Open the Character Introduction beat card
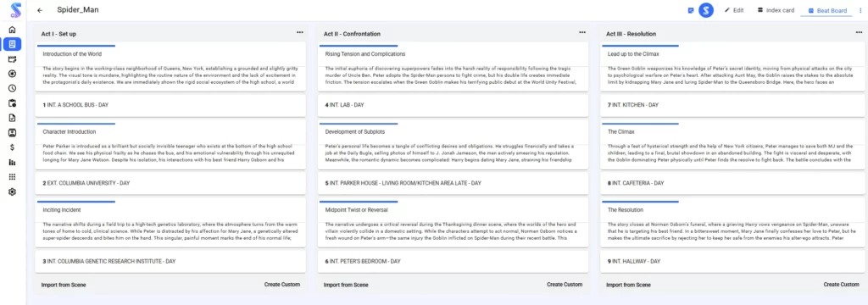 tap(170, 146)
